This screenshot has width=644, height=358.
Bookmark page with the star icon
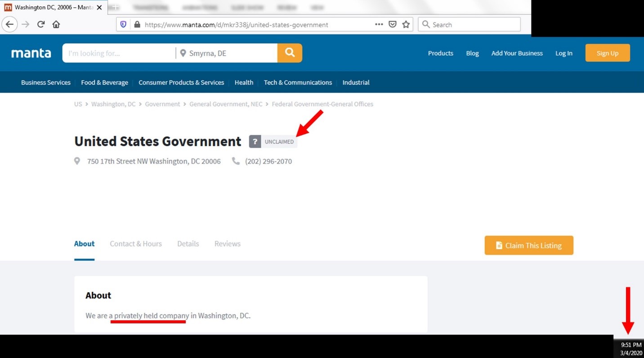[x=406, y=25]
